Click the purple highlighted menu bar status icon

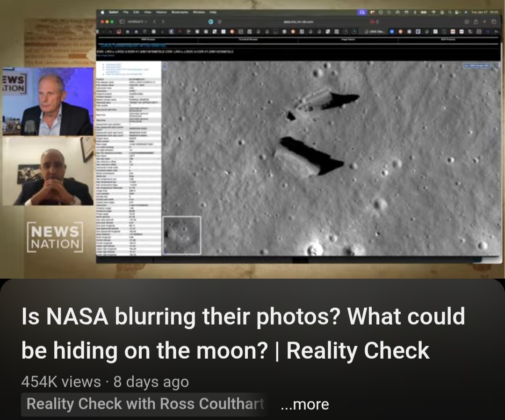click(362, 12)
